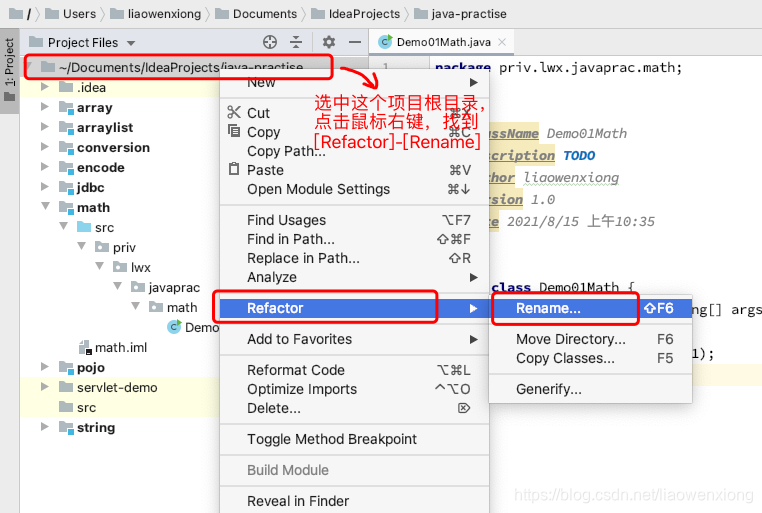762x513 pixels.
Task: Collapse the javaprac package
Action: [x=118, y=287]
